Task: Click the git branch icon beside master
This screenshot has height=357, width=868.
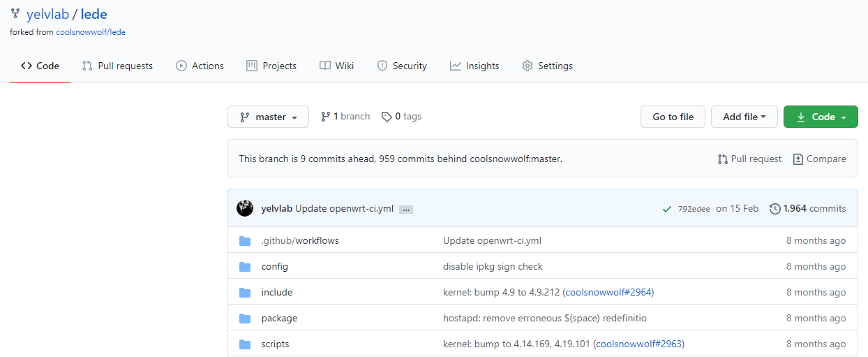Action: tap(244, 117)
